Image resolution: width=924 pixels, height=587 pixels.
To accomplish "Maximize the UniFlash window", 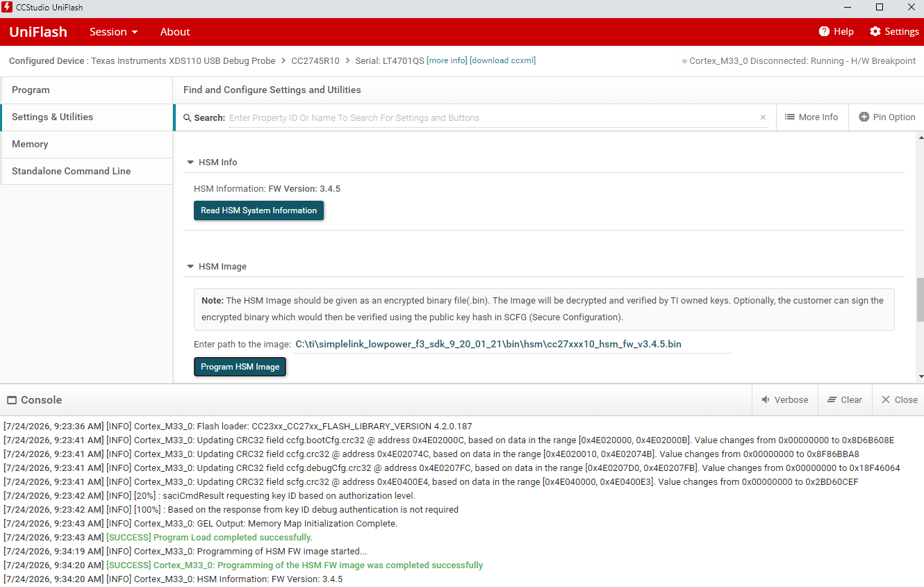I will (x=880, y=7).
